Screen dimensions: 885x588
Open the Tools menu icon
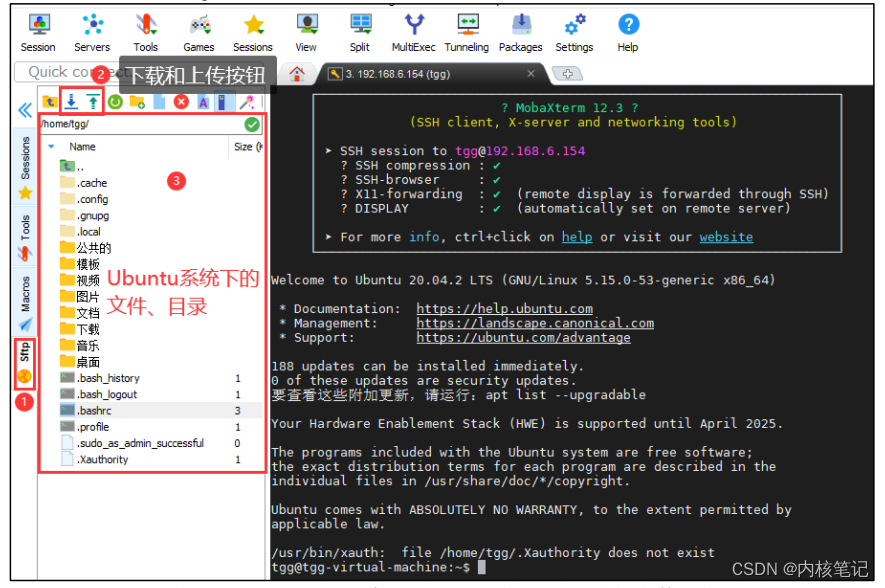pos(146,33)
